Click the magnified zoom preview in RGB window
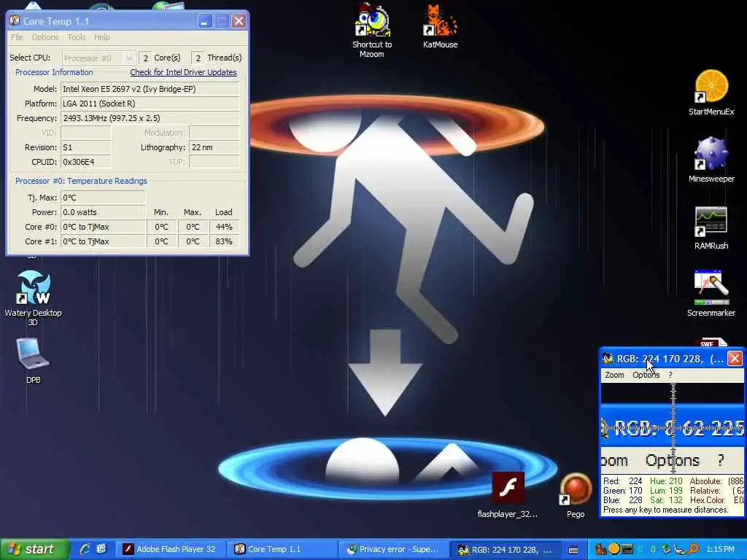This screenshot has height=560, width=747. pos(672,429)
